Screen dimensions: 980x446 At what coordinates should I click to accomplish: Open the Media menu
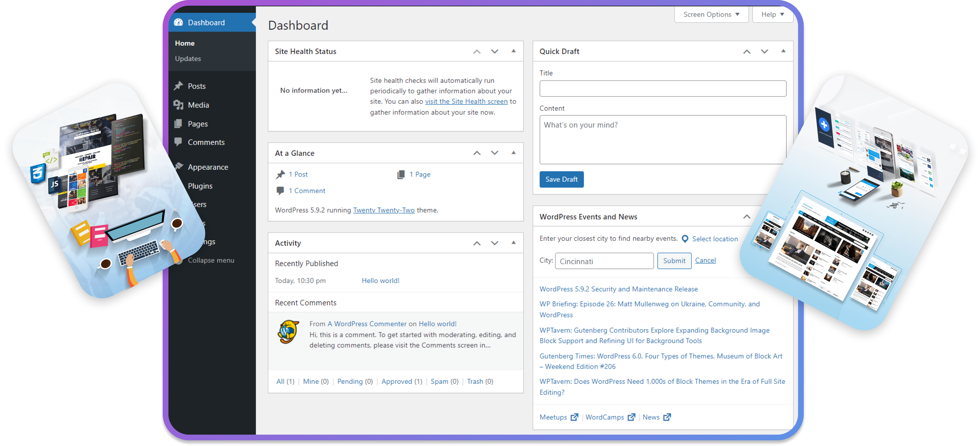tap(198, 105)
